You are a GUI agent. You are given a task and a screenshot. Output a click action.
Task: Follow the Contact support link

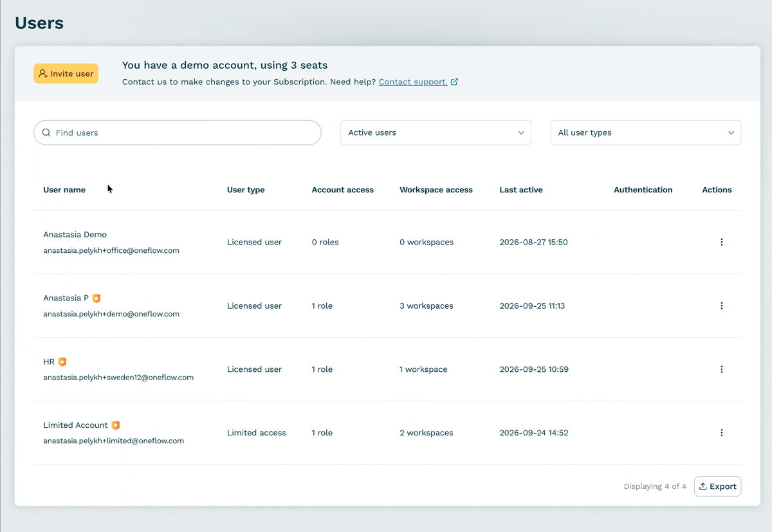pos(413,82)
